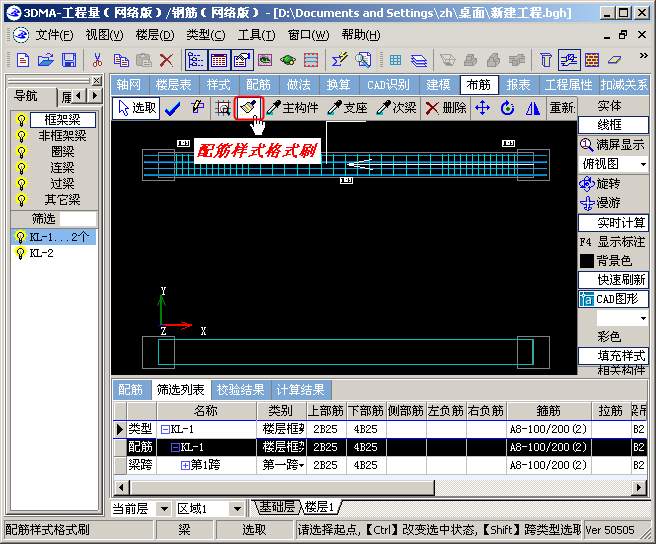Click the 支座 picker button

click(x=347, y=108)
